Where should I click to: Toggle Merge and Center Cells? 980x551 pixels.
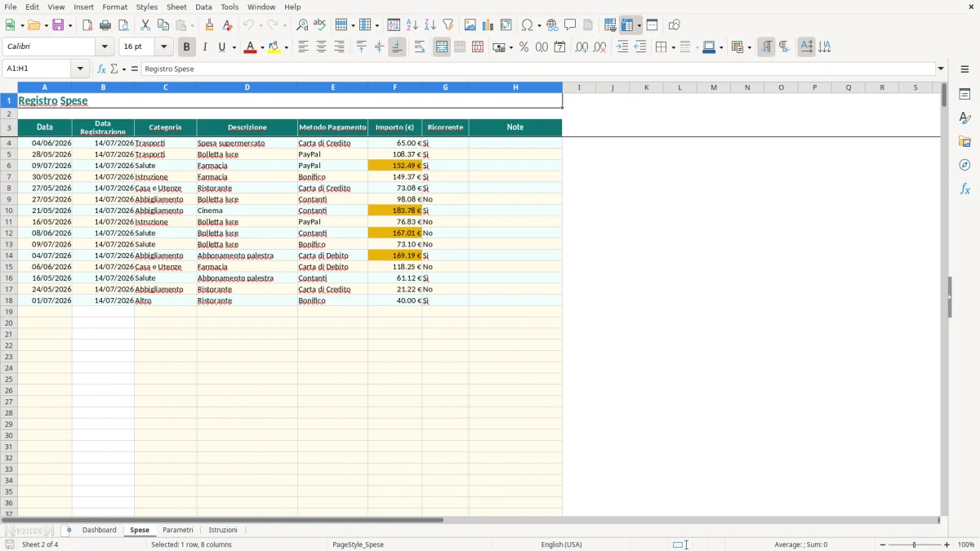[442, 47]
